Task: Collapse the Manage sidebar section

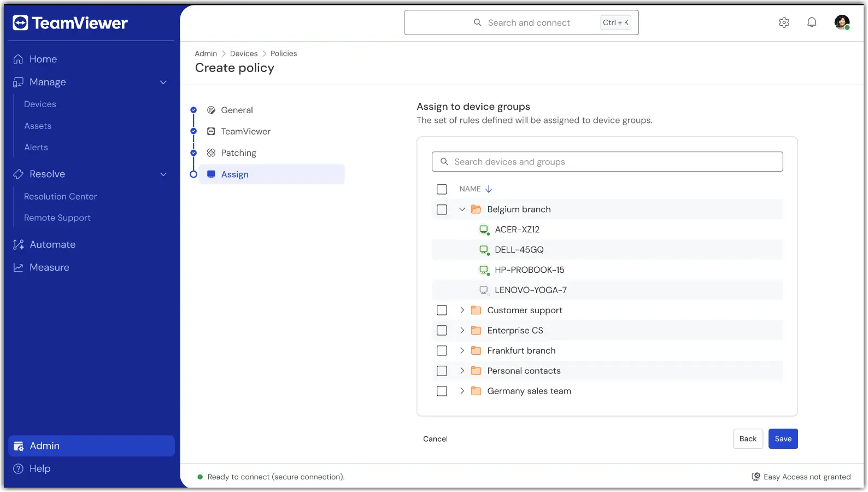Action: coord(163,82)
